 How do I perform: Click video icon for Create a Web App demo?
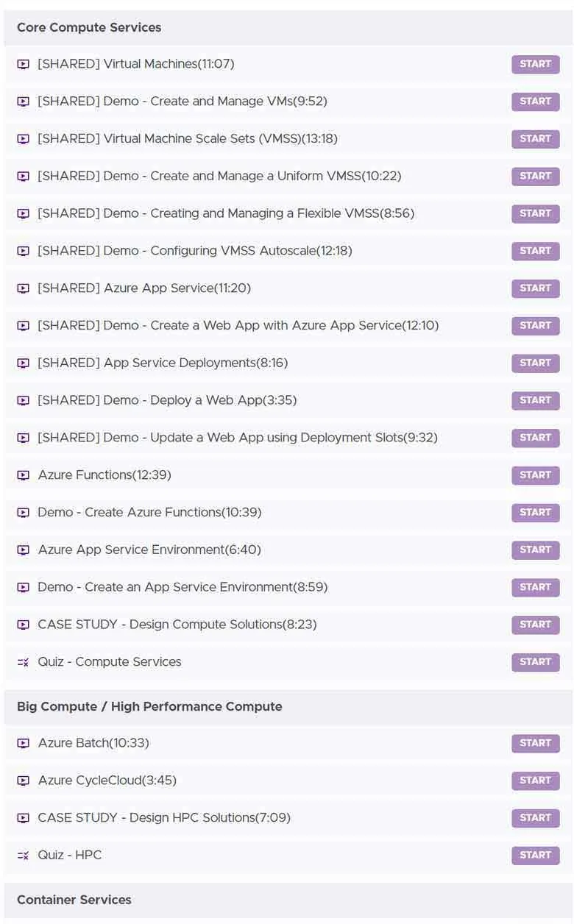click(23, 326)
